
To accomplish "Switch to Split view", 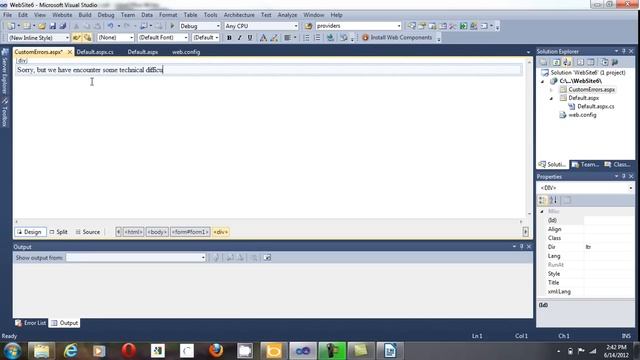I will point(58,232).
